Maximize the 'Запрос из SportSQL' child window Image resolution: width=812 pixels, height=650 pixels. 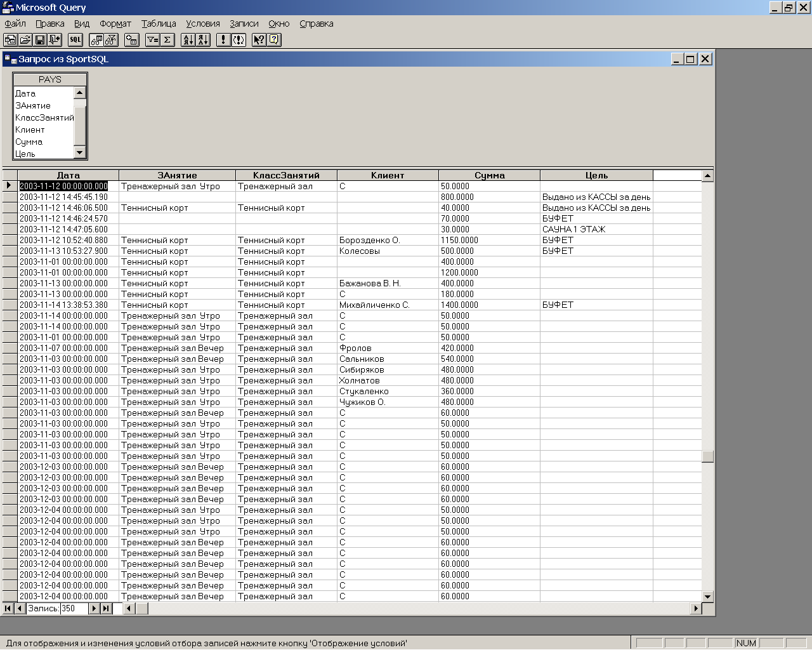click(x=690, y=59)
